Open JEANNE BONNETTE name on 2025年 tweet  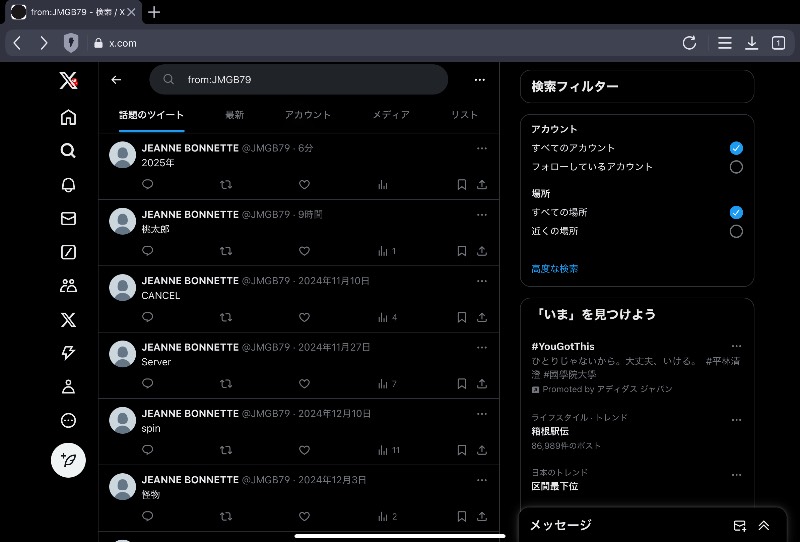[190, 148]
